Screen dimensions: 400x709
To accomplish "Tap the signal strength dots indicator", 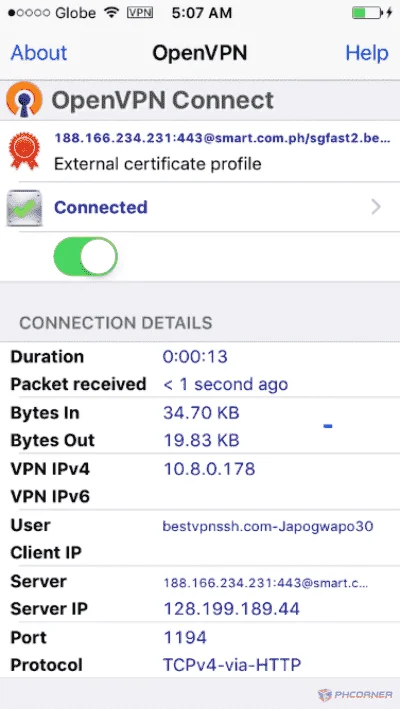I will [x=28, y=13].
